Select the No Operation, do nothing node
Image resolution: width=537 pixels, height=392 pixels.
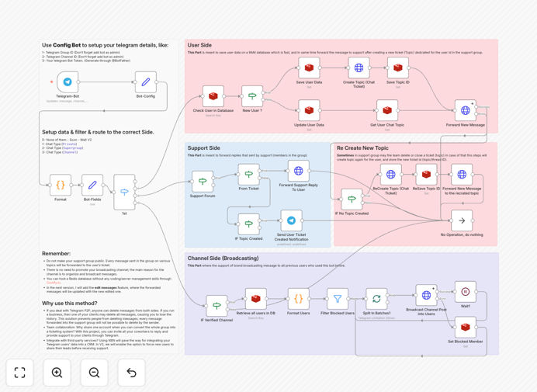click(x=462, y=220)
